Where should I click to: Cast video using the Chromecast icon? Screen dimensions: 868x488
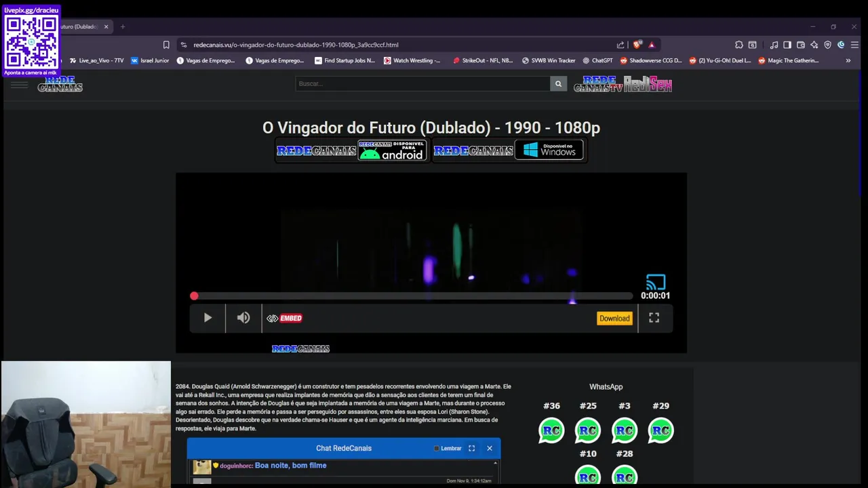tap(656, 281)
